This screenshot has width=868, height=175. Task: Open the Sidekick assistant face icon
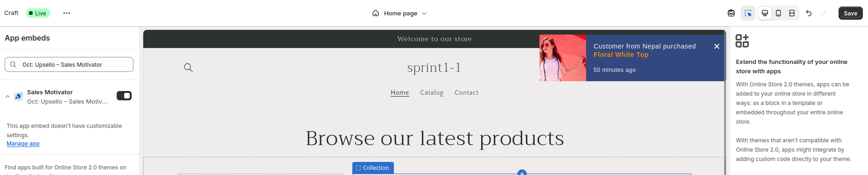pyautogui.click(x=731, y=13)
